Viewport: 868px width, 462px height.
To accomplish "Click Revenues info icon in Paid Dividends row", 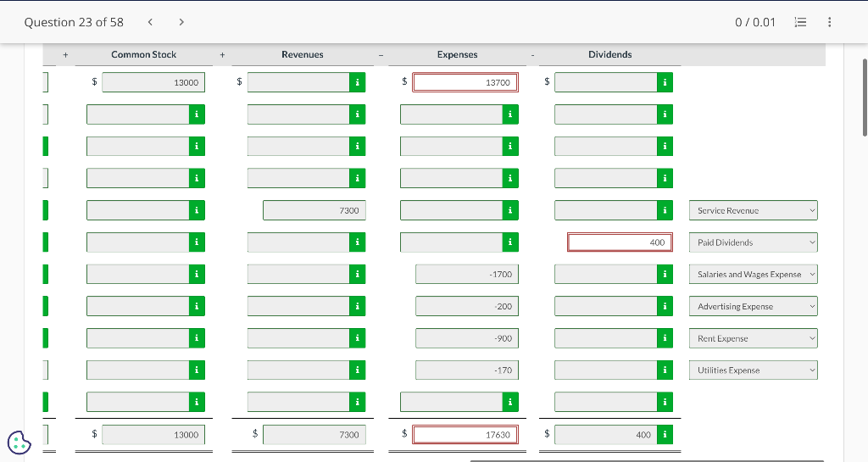I will (357, 242).
